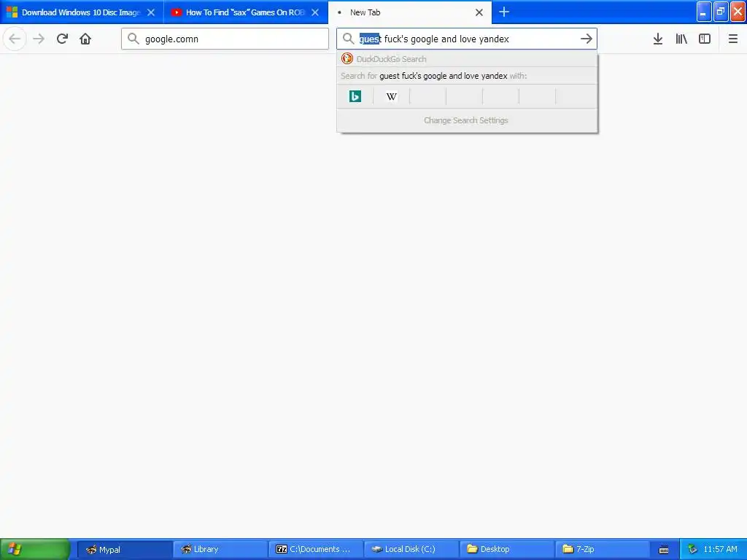Choose DuckDuckGo Search in dropdown

[x=467, y=59]
